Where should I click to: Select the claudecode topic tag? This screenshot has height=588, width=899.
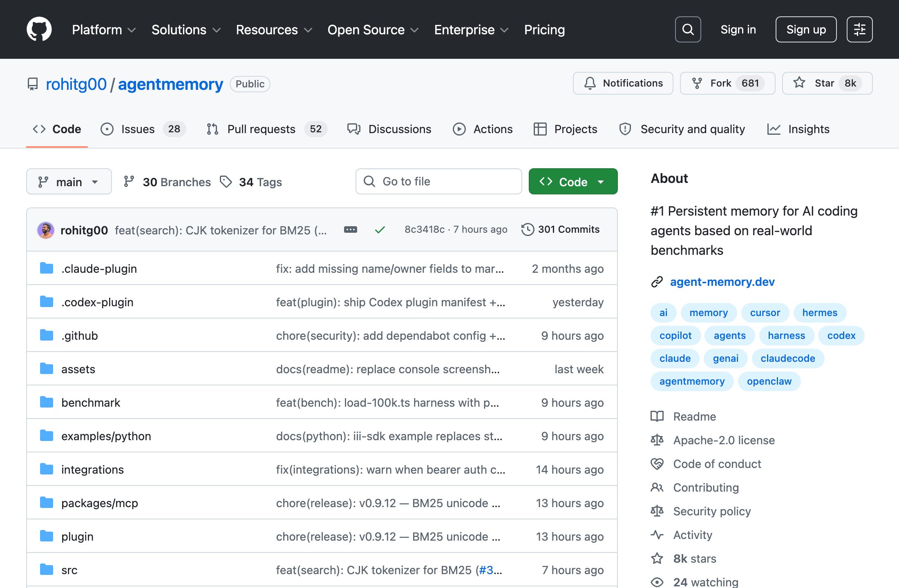(x=788, y=359)
